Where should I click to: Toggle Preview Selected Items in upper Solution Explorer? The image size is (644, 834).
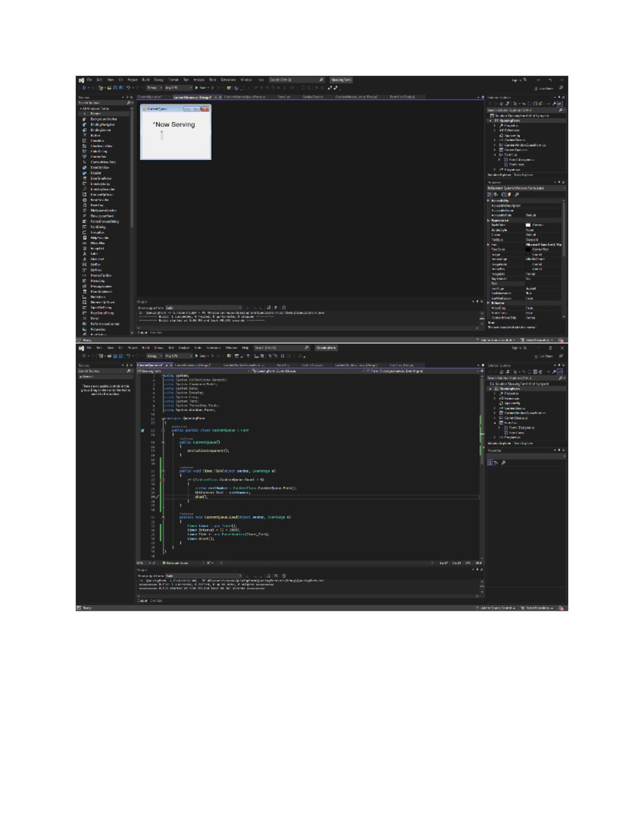pos(560,104)
